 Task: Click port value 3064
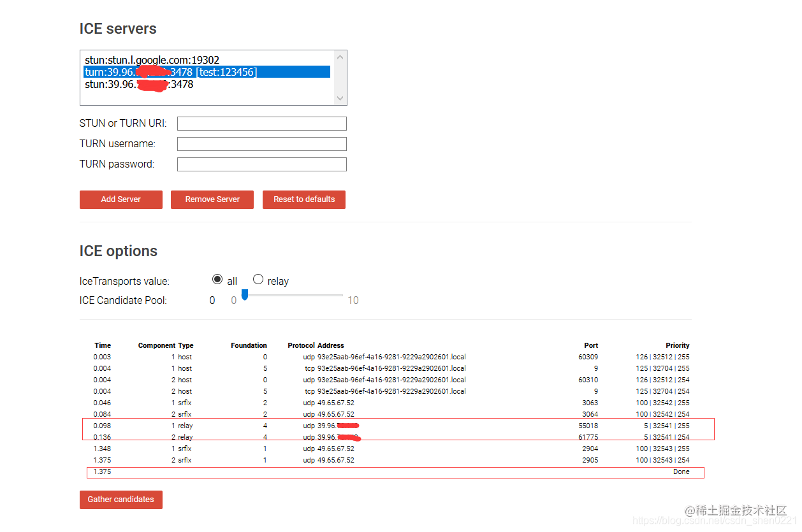590,414
